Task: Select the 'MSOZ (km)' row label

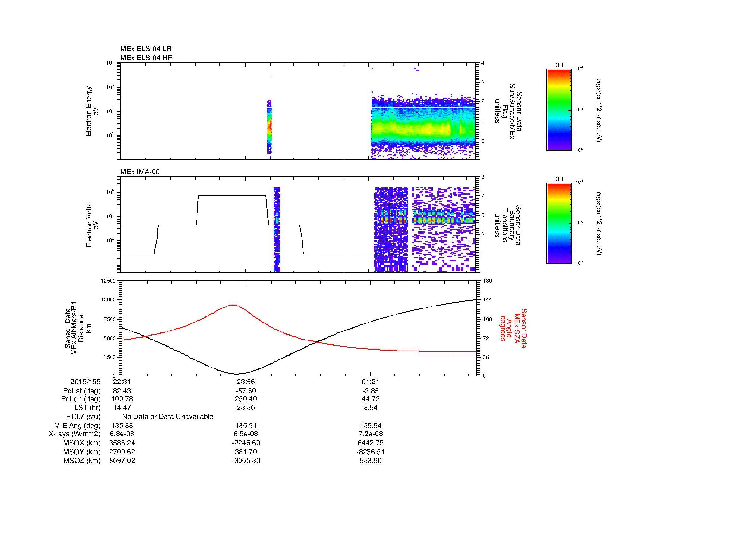Action: point(82,461)
